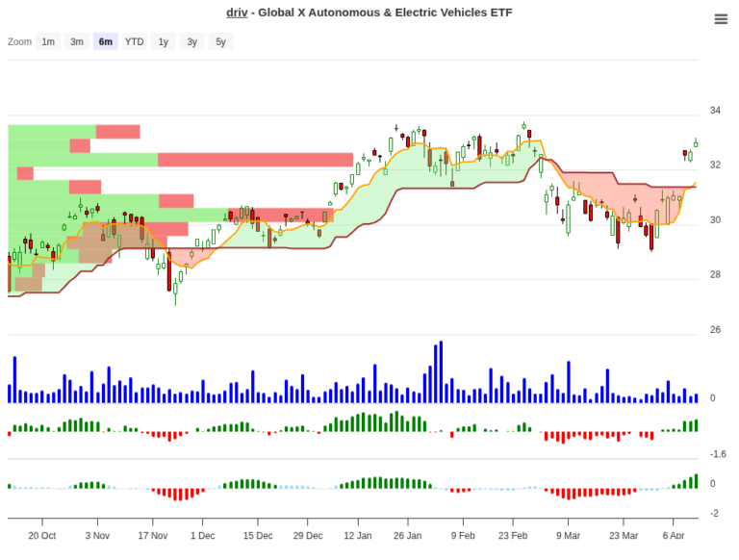Switch zoom to YTD
The height and width of the screenshot is (560, 739).
point(135,41)
